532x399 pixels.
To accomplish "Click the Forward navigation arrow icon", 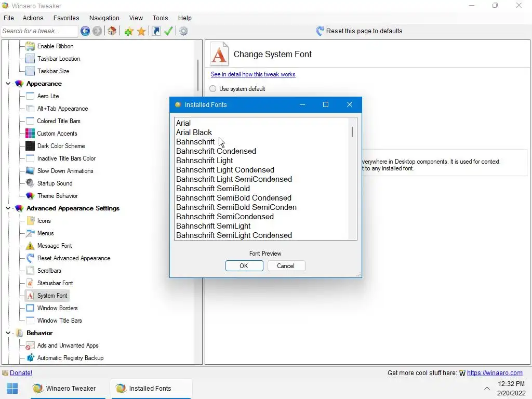I will pyautogui.click(x=97, y=31).
